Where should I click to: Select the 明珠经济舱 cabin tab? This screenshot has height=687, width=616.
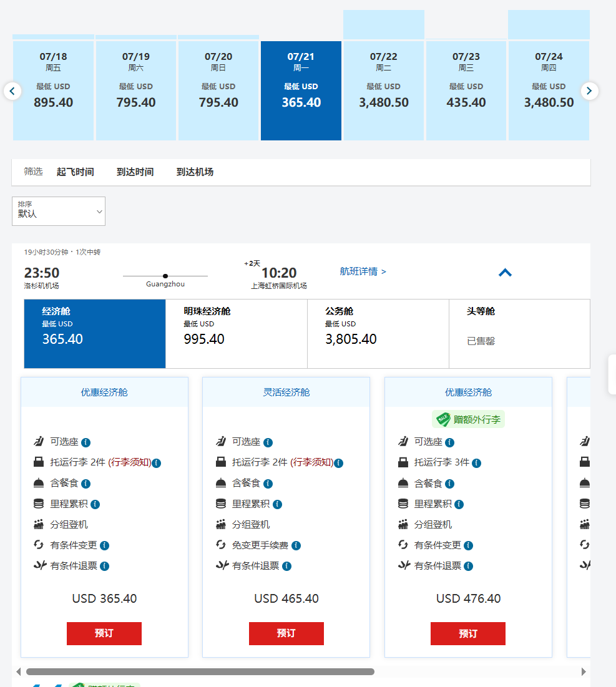click(x=236, y=334)
